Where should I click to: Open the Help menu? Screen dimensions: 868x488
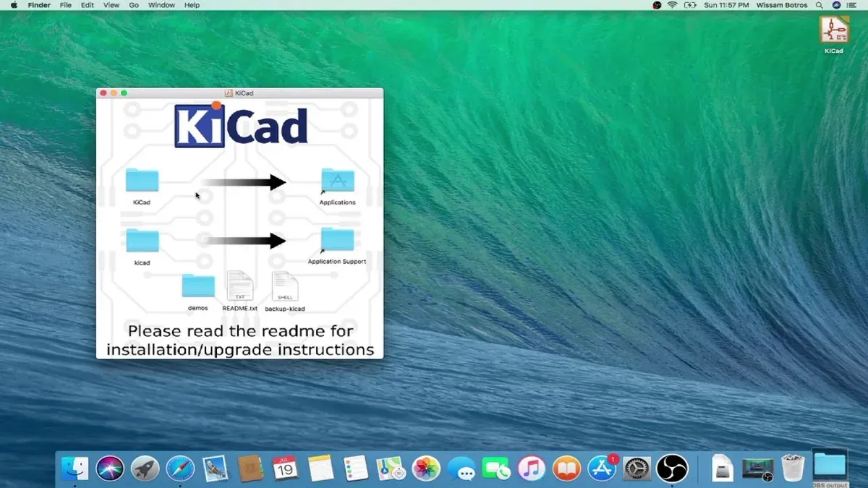click(192, 5)
